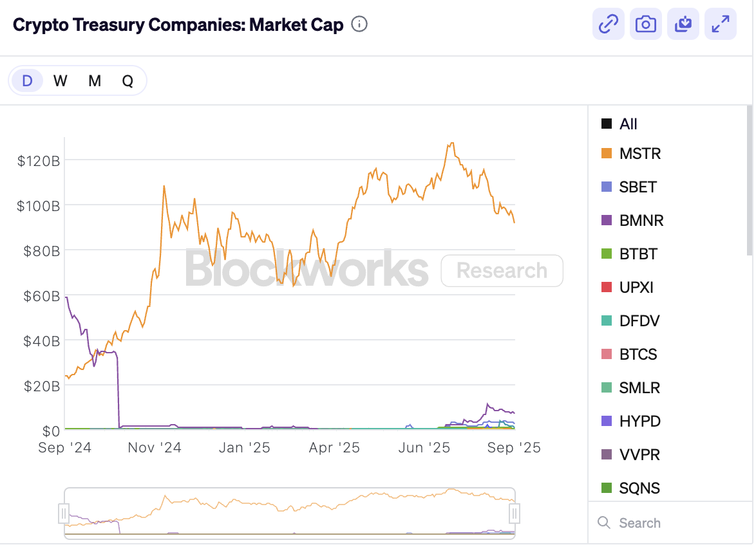Expand chart to fullscreen

point(720,24)
